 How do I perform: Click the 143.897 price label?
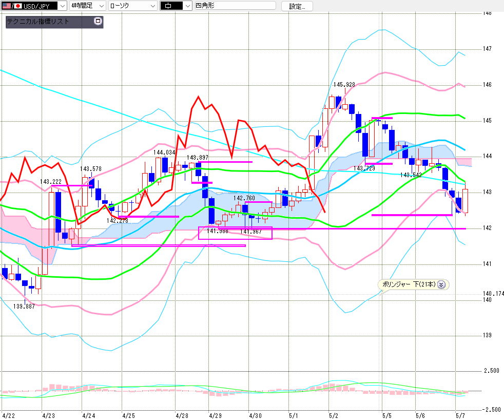(198, 158)
